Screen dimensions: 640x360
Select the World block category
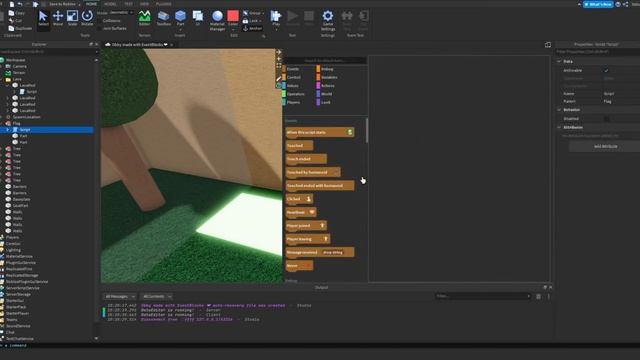[327, 94]
